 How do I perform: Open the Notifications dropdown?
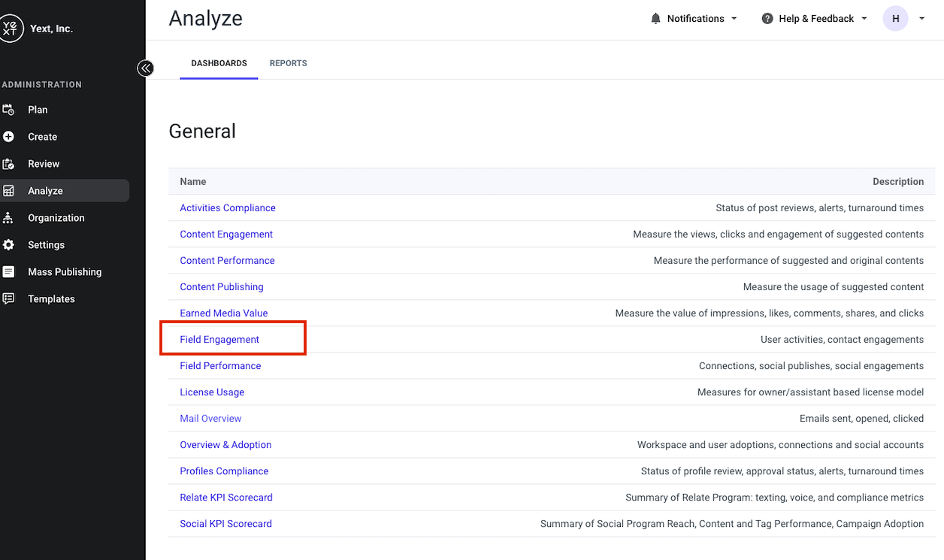click(694, 19)
